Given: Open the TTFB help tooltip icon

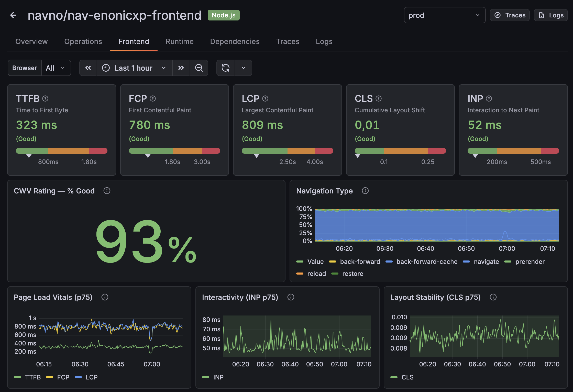Looking at the screenshot, I should pos(45,98).
